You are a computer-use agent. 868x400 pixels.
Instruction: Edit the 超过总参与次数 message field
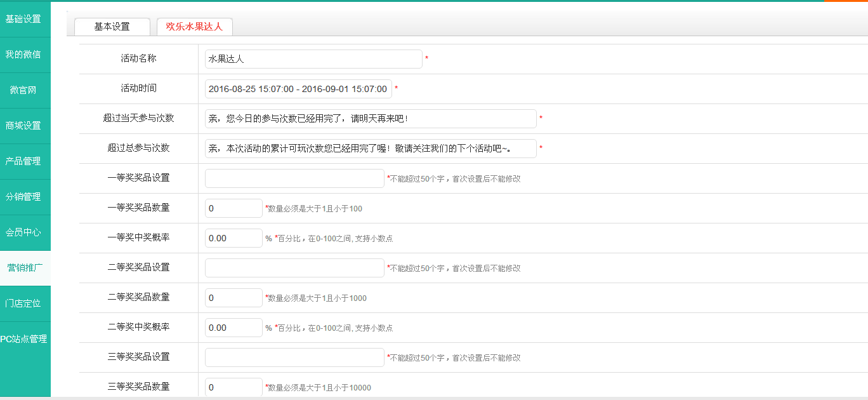[371, 149]
